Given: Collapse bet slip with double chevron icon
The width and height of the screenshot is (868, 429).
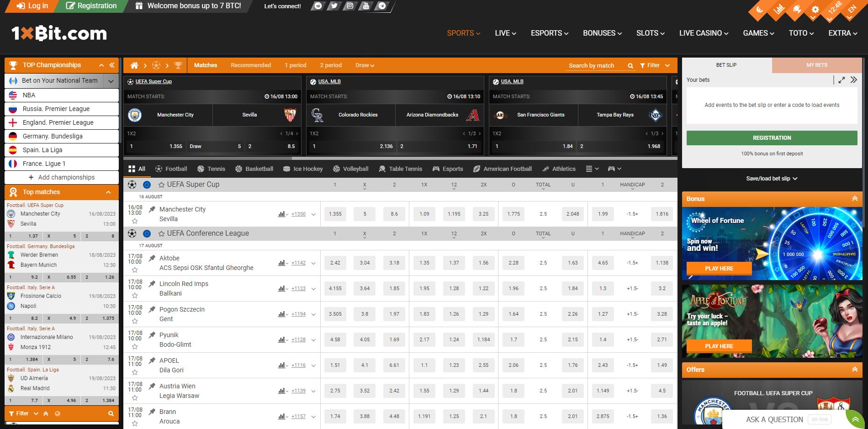Looking at the screenshot, I should pos(854,80).
